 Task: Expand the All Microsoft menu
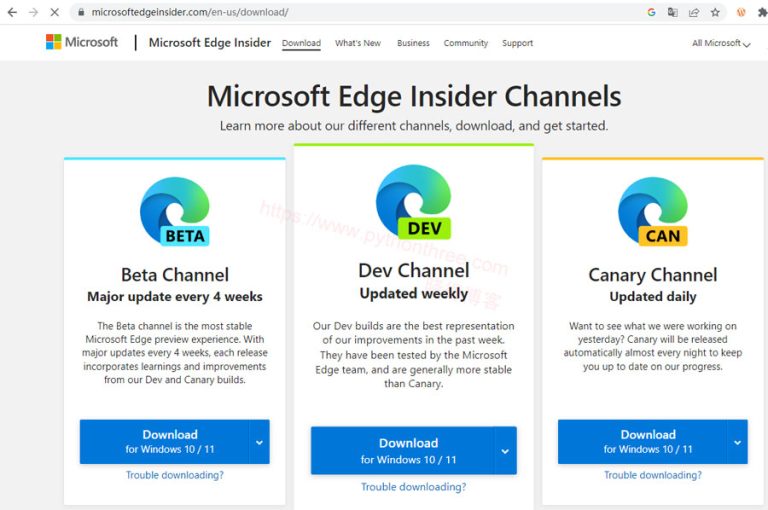tap(721, 43)
